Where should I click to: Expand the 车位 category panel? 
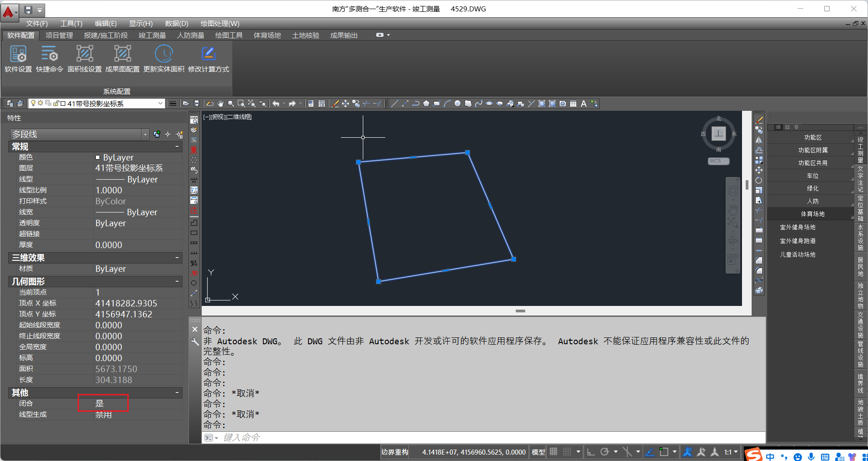[x=813, y=175]
